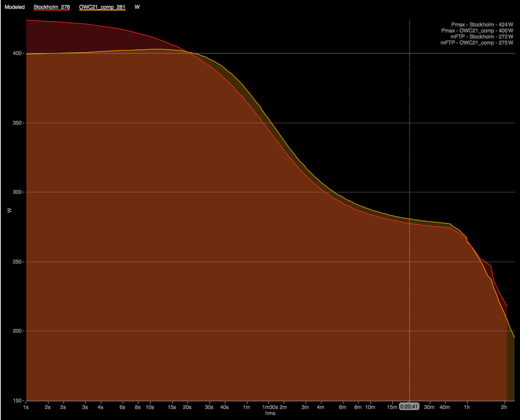The width and height of the screenshot is (520, 420).
Task: Pick the 2h tick on time axis
Action: [x=504, y=407]
